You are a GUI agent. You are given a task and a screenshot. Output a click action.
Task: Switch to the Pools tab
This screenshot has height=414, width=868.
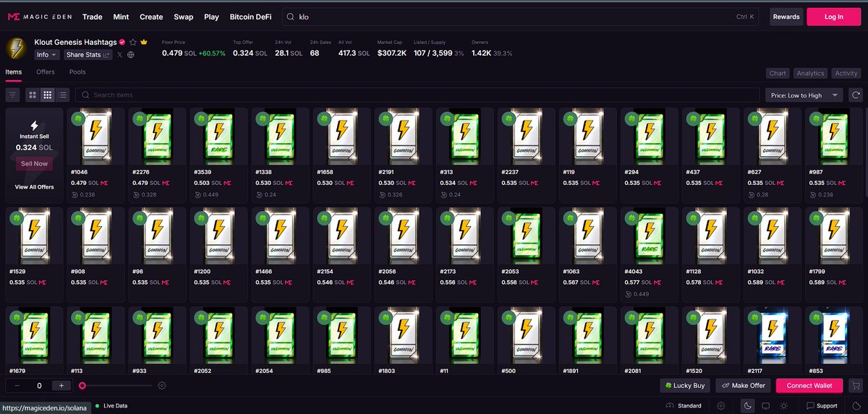77,72
